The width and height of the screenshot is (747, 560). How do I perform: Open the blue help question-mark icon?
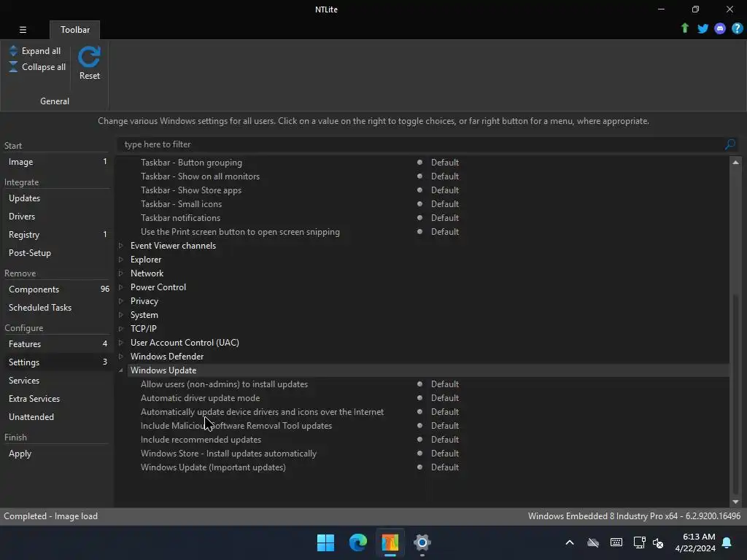pyautogui.click(x=737, y=28)
